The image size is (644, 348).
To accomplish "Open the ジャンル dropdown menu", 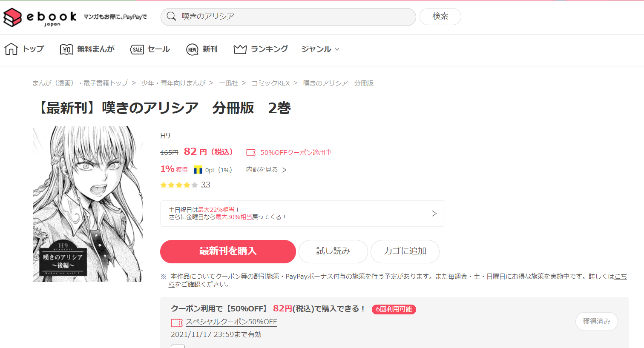I will (x=320, y=49).
